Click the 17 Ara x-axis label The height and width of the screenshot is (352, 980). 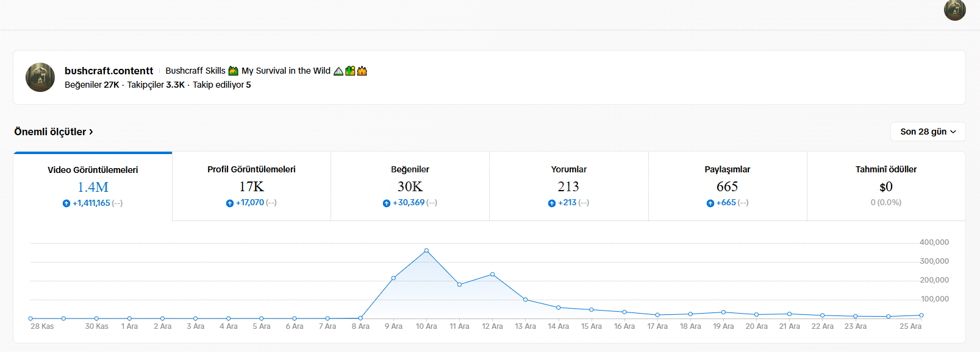[657, 326]
